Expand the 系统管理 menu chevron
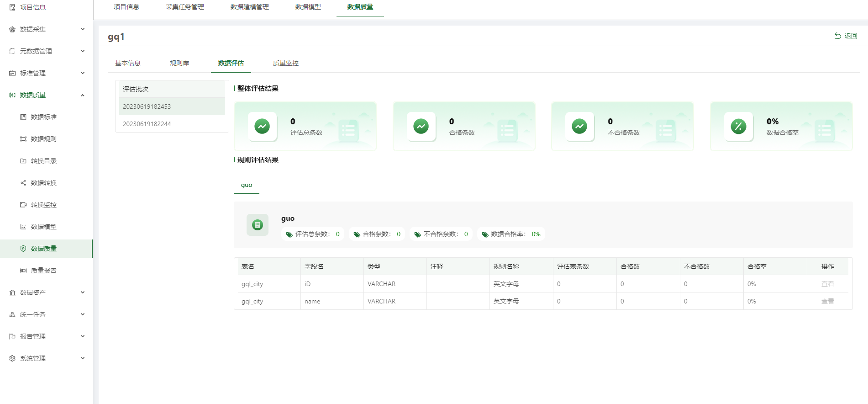 coord(83,358)
